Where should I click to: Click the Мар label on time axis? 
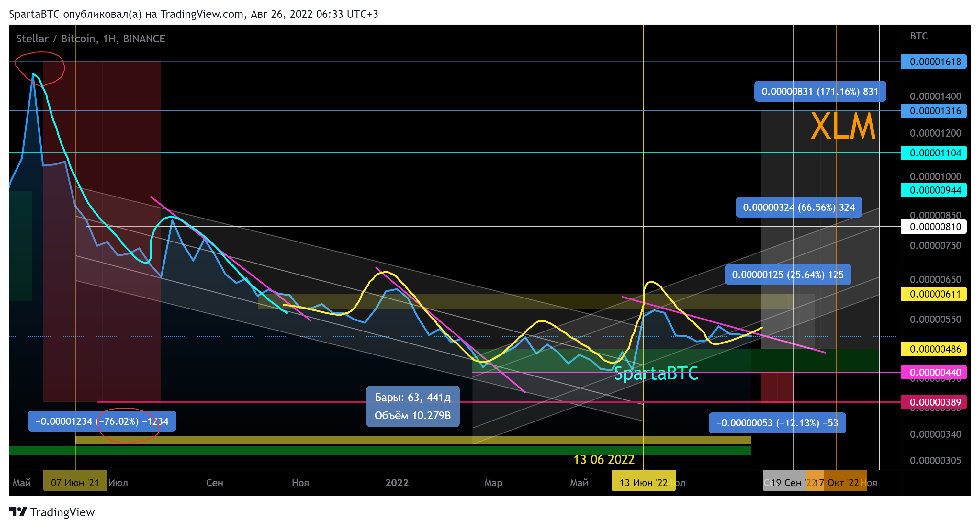click(493, 483)
